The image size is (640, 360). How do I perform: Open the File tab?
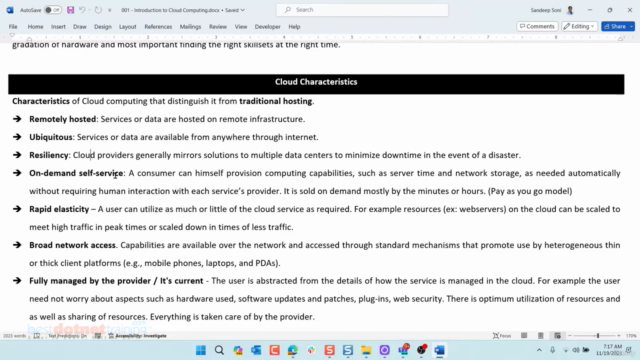(13, 27)
